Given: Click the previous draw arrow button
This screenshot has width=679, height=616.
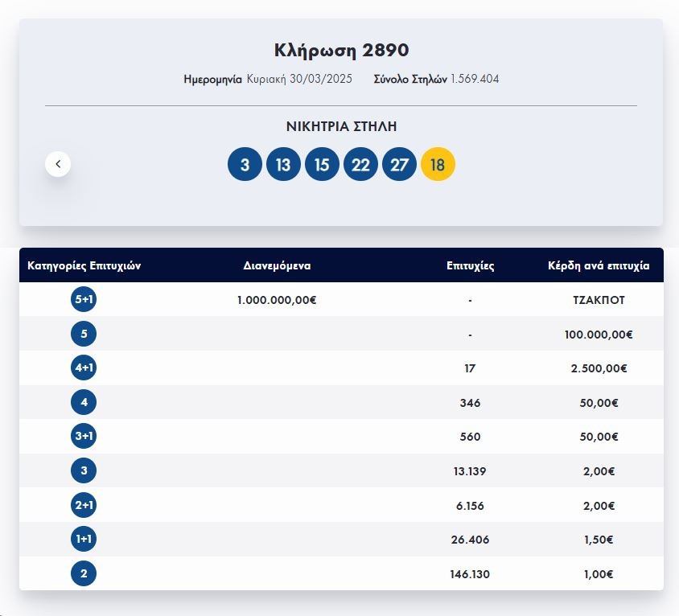Looking at the screenshot, I should tap(58, 164).
